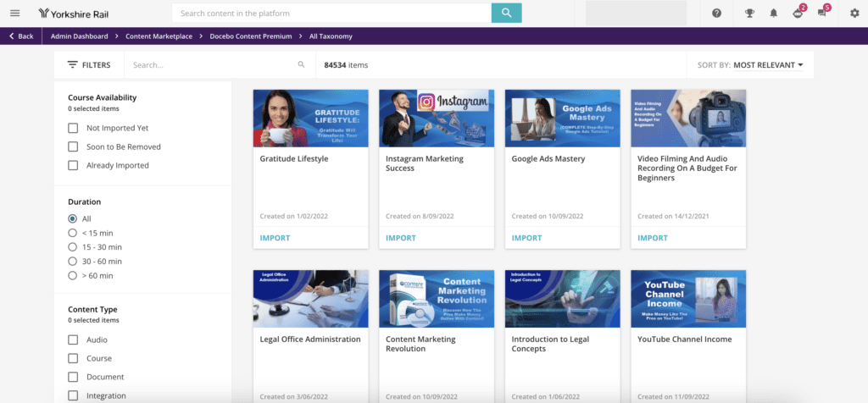Import the Google Ads Mastery course

(526, 238)
